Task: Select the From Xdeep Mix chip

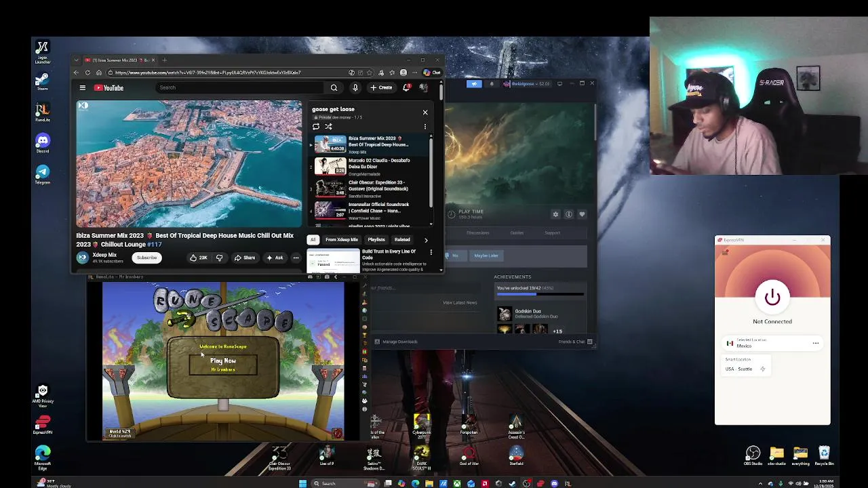Action: (x=342, y=239)
